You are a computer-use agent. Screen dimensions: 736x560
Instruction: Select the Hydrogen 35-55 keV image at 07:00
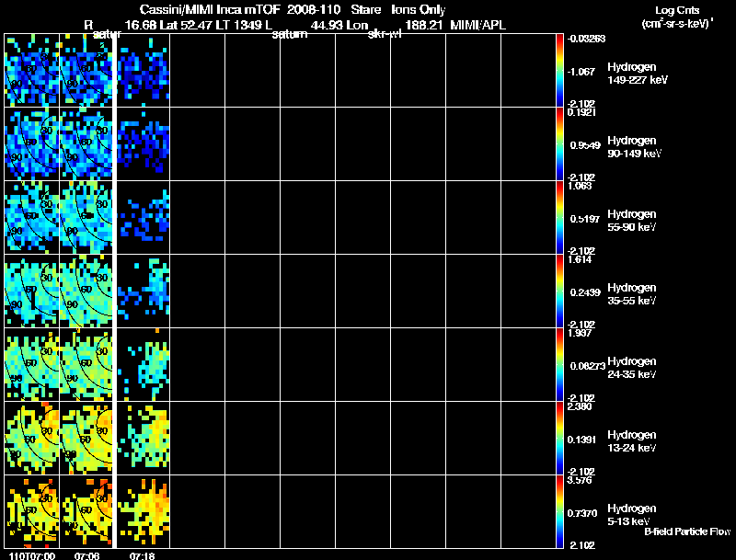(x=32, y=291)
